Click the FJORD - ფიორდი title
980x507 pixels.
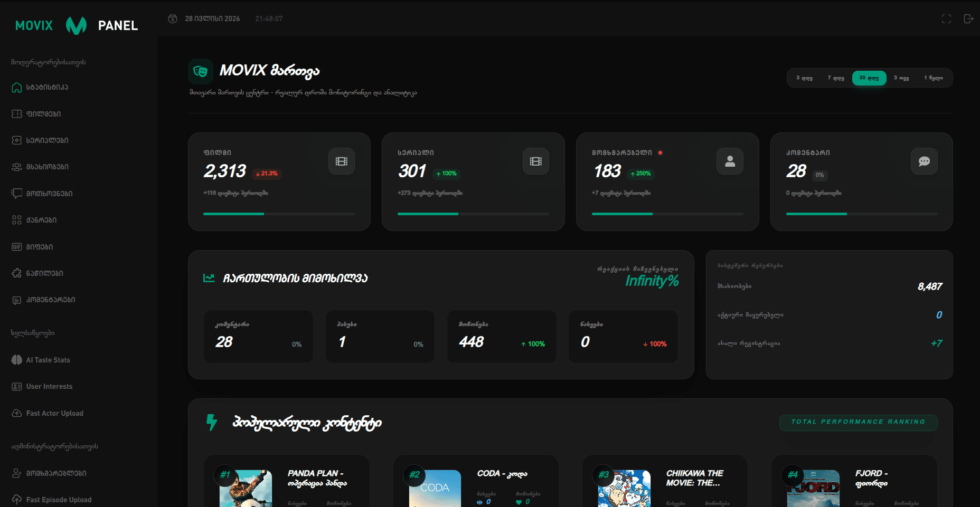click(872, 478)
